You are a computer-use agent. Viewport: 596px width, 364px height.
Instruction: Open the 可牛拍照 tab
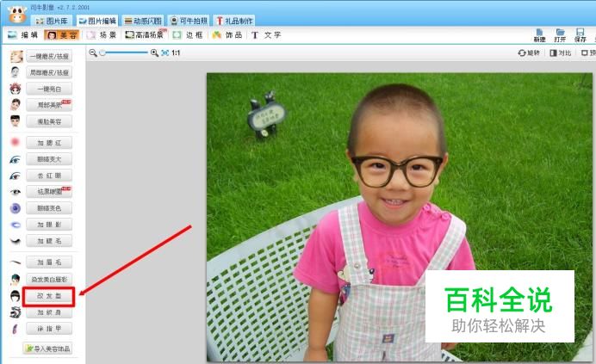tap(189, 21)
